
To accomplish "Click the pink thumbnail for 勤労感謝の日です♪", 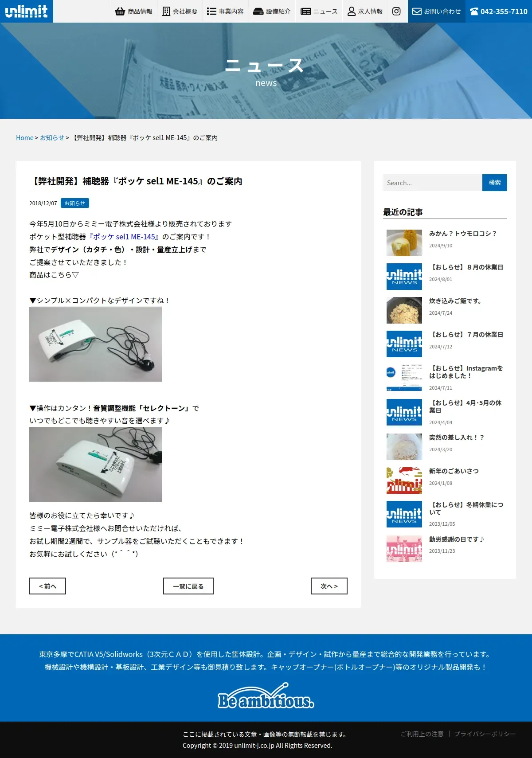I will coord(404,549).
